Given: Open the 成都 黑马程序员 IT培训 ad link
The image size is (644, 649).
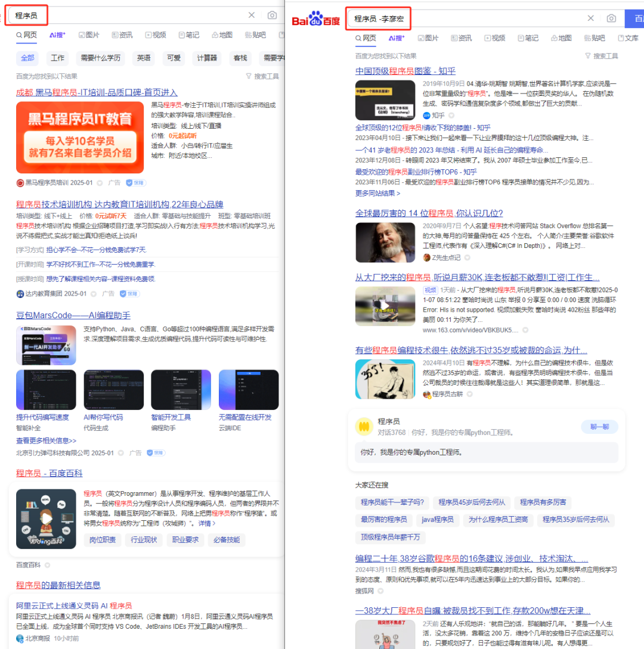Looking at the screenshot, I should 97,92.
